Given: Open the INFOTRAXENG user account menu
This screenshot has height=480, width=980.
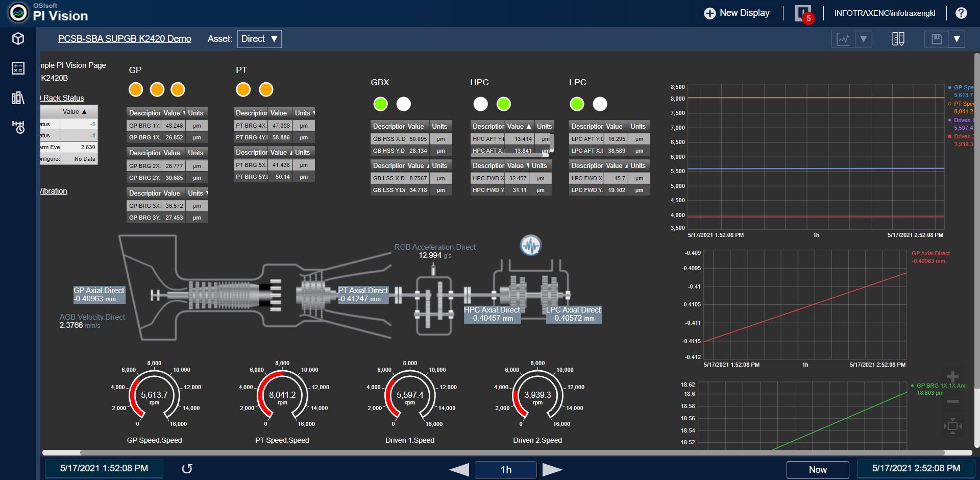Looking at the screenshot, I should 885,13.
